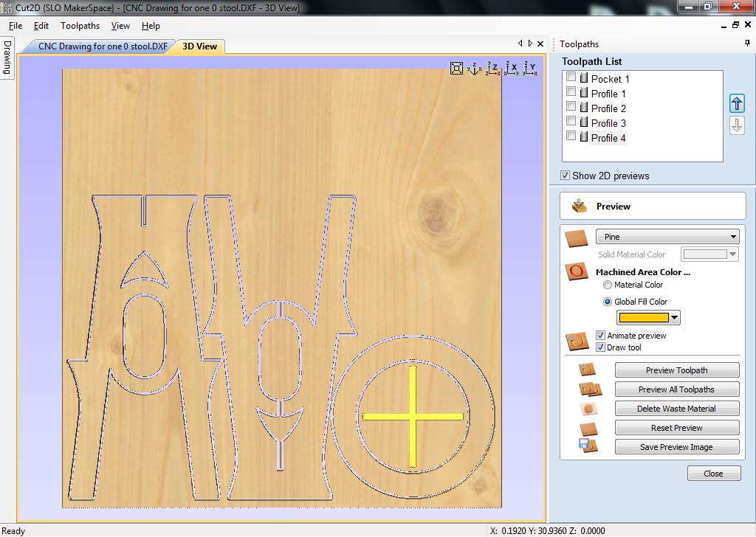Expand the Global Fill Color picker
This screenshot has width=756, height=537.
(673, 317)
